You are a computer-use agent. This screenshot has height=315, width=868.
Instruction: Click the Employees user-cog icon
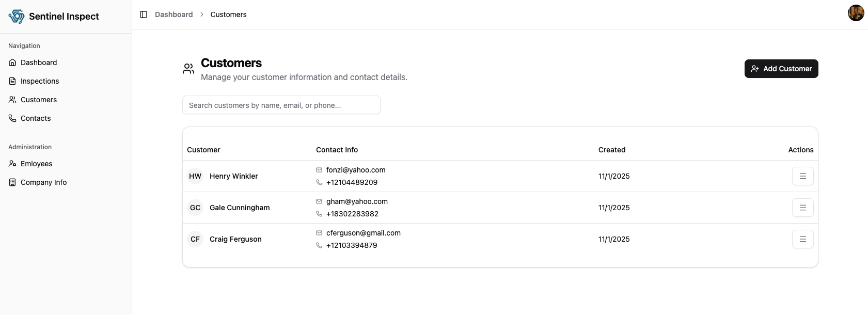pyautogui.click(x=12, y=164)
